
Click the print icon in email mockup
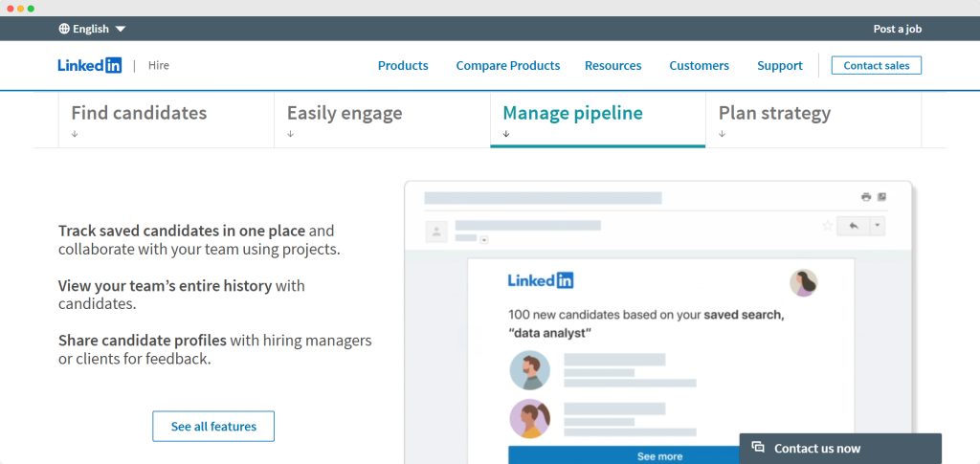pos(866,197)
